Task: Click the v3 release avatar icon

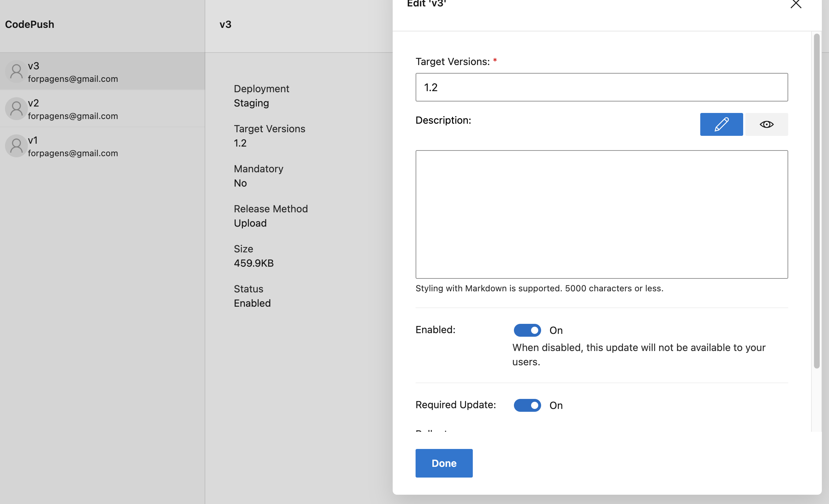Action: pyautogui.click(x=16, y=71)
